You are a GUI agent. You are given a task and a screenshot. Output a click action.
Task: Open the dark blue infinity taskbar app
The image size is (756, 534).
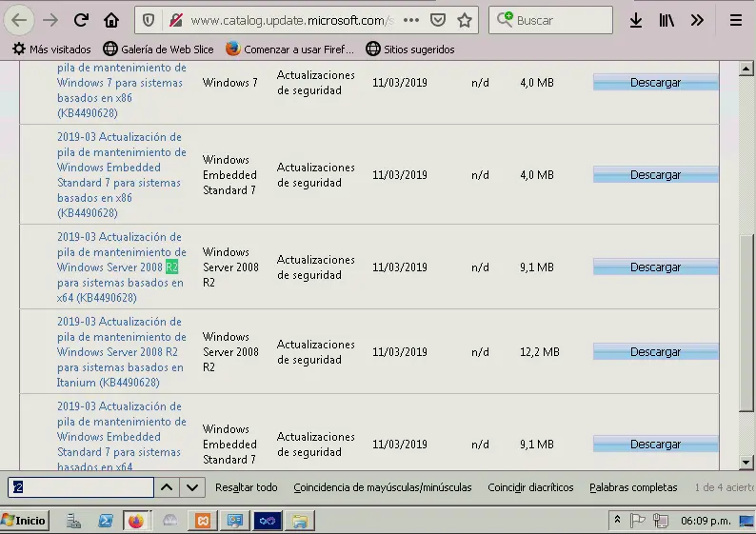pos(268,521)
